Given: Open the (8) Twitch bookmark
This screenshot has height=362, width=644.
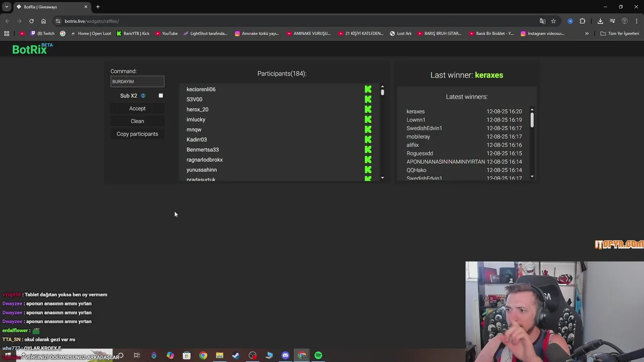Looking at the screenshot, I should pos(43,34).
